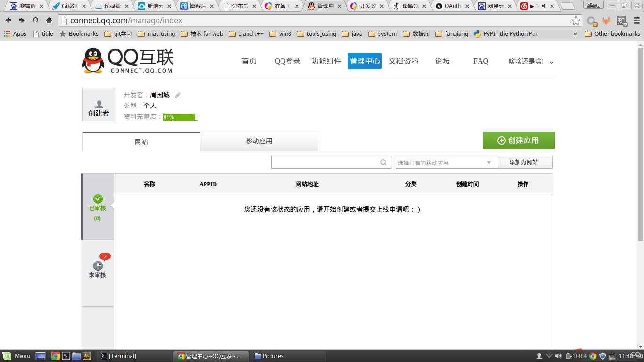Image resolution: width=644 pixels, height=362 pixels.
Task: Switch to the 网站 tab
Action: (x=141, y=141)
